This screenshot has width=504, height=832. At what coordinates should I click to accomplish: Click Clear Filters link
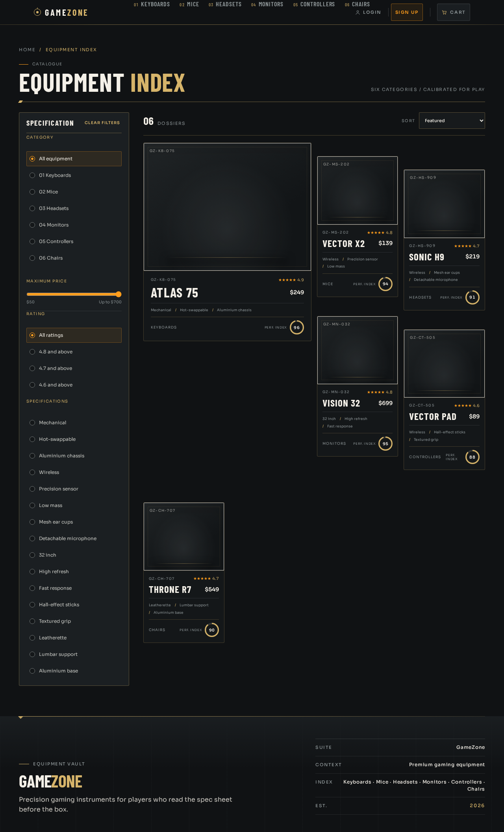coord(102,123)
